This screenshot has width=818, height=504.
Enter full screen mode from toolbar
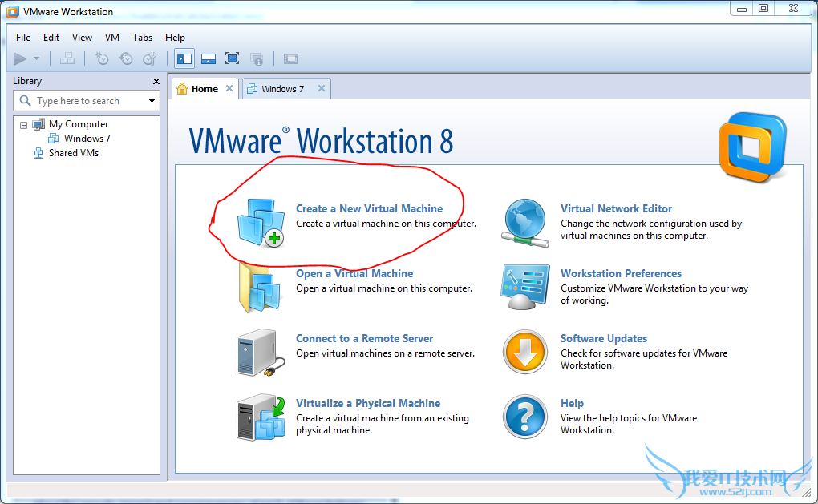(233, 58)
